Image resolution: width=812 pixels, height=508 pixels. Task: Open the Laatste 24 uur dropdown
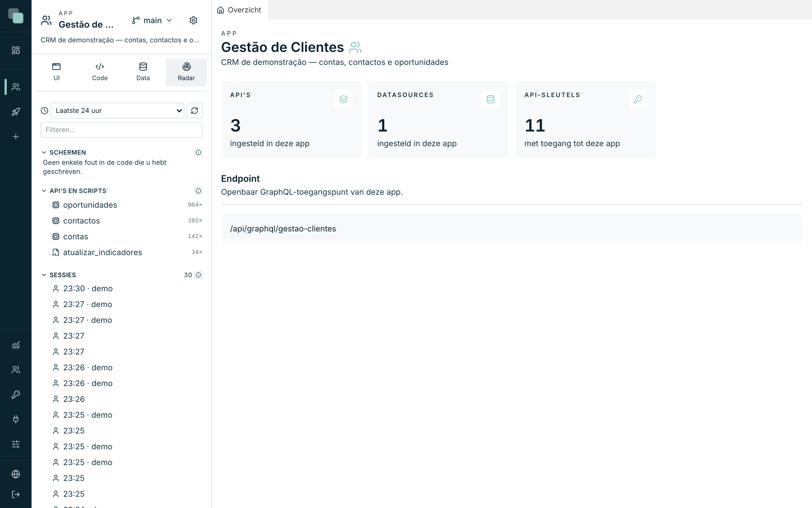tap(118, 111)
